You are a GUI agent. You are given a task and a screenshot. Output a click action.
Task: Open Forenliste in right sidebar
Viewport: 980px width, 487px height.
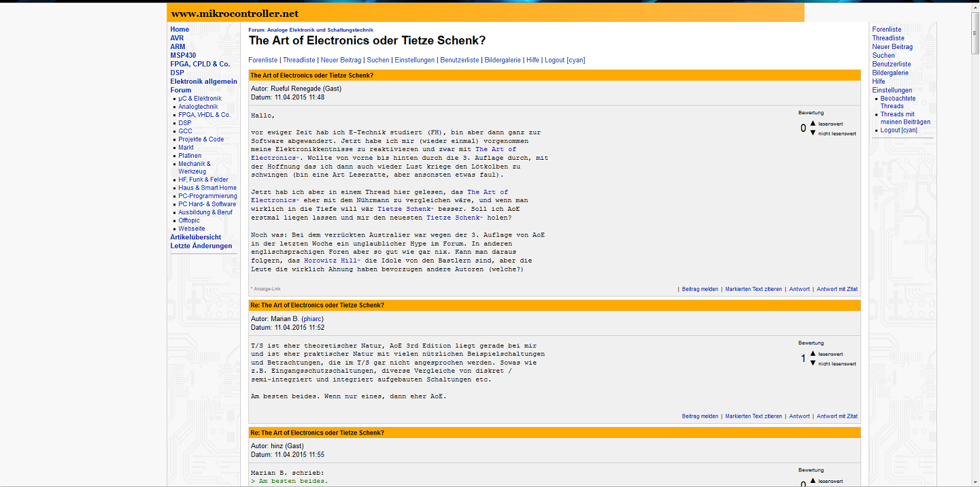coord(887,29)
